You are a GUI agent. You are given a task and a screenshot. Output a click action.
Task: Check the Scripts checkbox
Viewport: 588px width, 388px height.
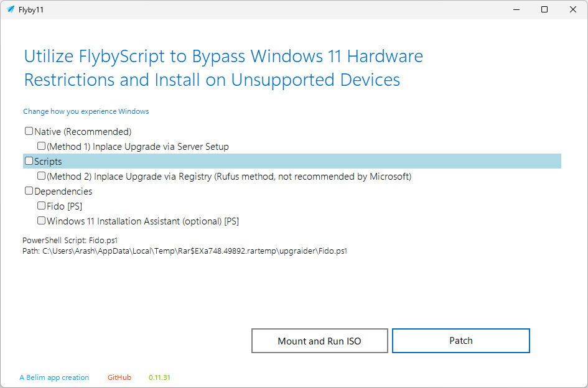tap(29, 161)
